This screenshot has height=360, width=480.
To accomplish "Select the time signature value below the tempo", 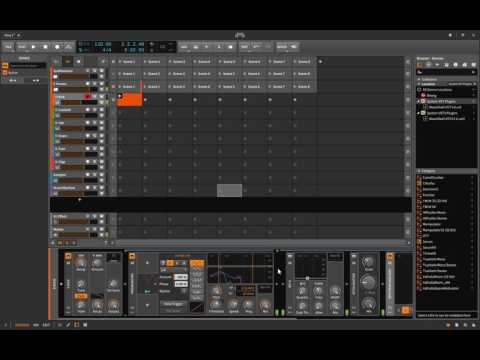I will (107, 50).
